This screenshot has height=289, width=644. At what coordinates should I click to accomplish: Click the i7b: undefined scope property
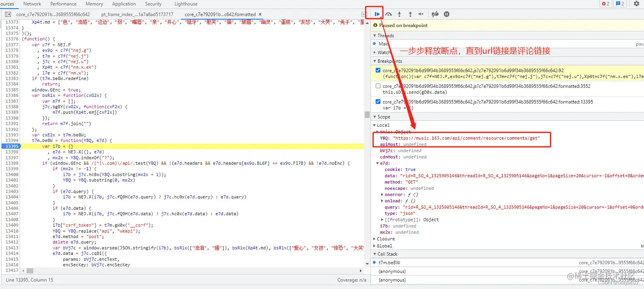click(398, 226)
